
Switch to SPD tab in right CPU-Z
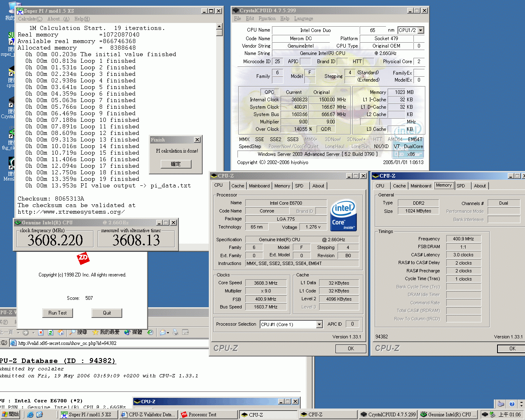pyautogui.click(x=461, y=186)
